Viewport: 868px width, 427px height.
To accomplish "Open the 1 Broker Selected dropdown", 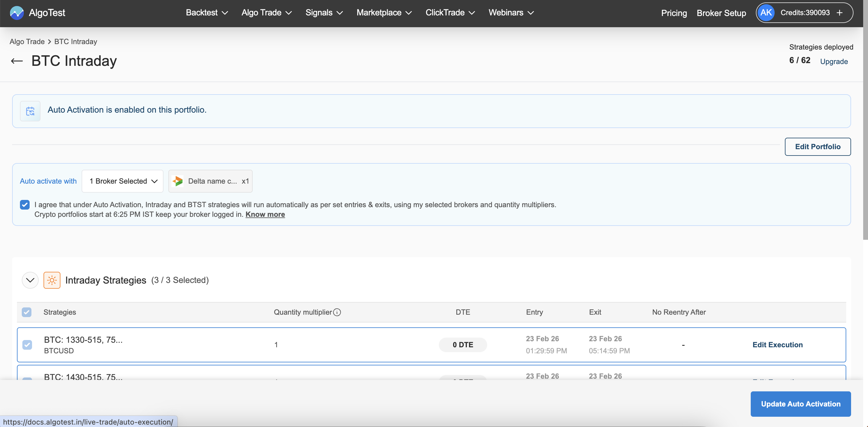I will [x=123, y=181].
